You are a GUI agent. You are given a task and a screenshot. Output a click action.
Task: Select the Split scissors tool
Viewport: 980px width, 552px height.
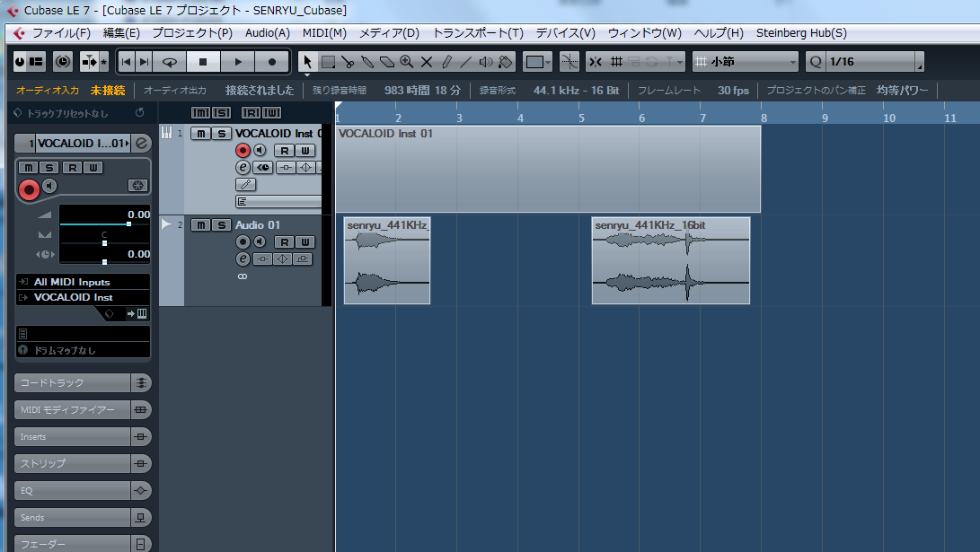click(348, 62)
